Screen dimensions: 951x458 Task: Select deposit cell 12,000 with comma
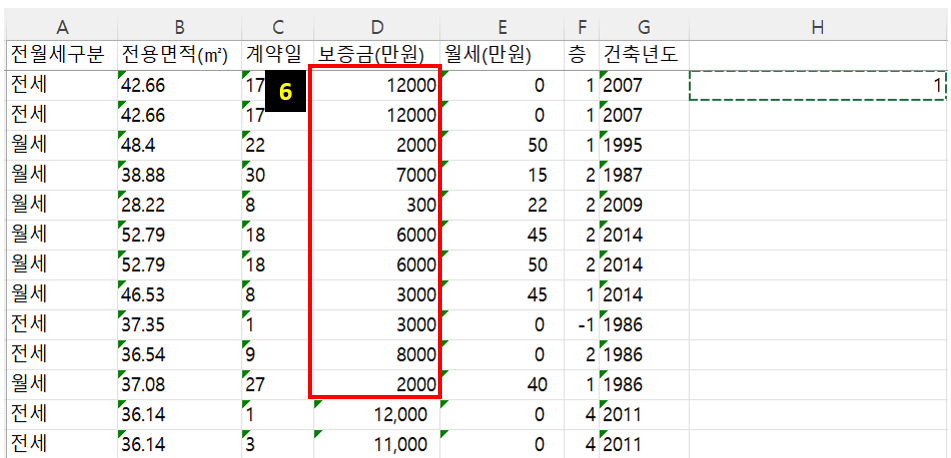[x=377, y=415]
